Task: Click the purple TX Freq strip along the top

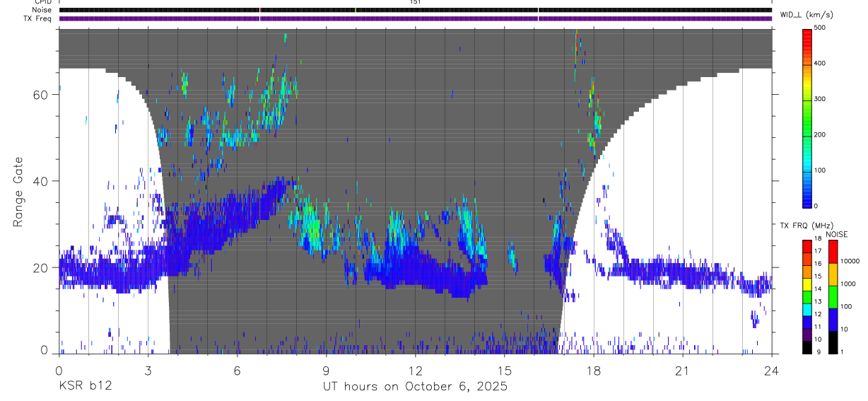Action: coord(416,18)
